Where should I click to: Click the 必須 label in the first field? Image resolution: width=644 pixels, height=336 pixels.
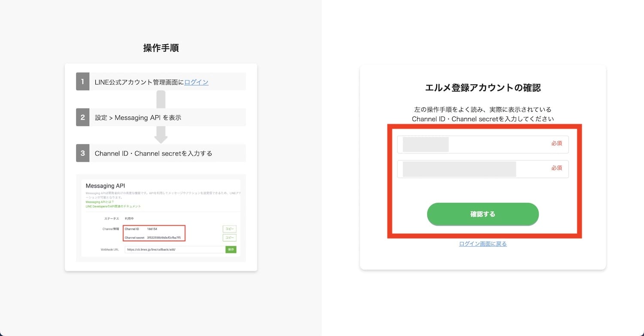556,144
